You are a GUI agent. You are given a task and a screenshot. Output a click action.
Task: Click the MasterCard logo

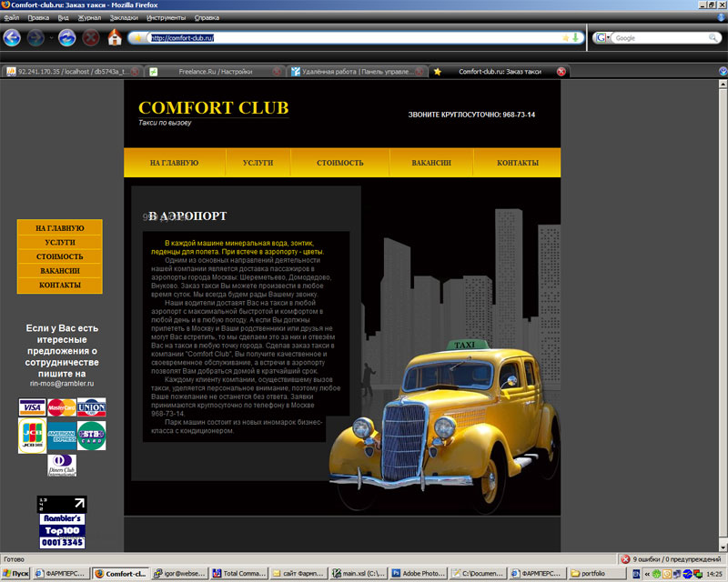62,407
